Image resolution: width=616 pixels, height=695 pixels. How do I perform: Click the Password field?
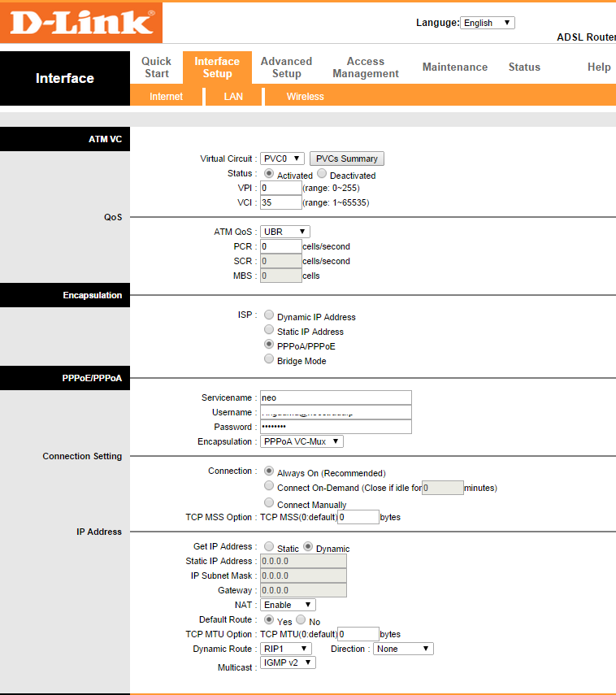(336, 427)
